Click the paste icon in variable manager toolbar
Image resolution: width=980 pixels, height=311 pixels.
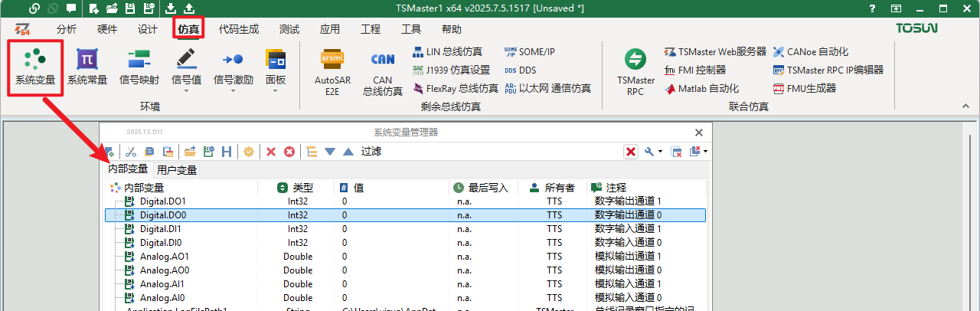coord(167,152)
